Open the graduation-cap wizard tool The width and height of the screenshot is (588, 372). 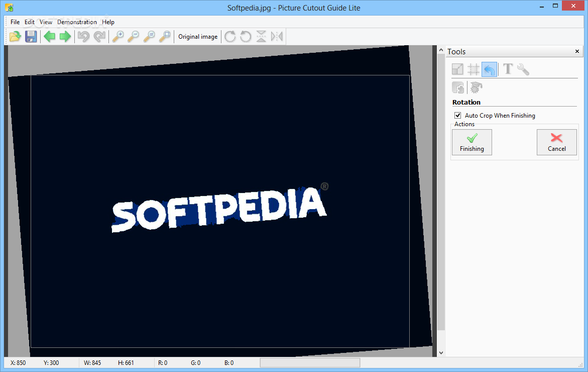coord(476,88)
